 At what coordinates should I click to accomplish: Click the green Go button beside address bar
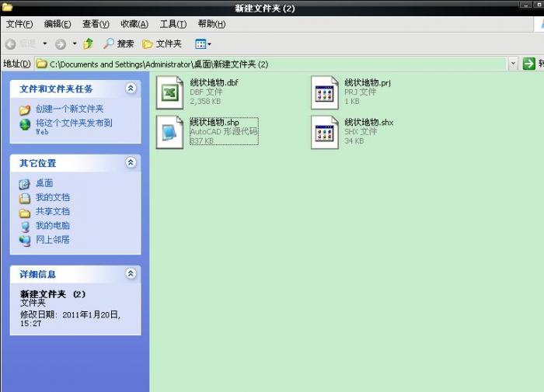529,64
